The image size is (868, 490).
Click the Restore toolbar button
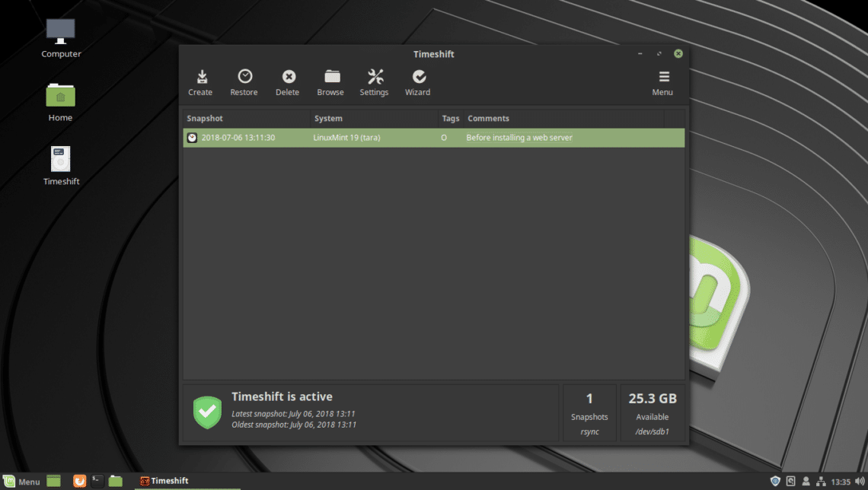point(244,82)
